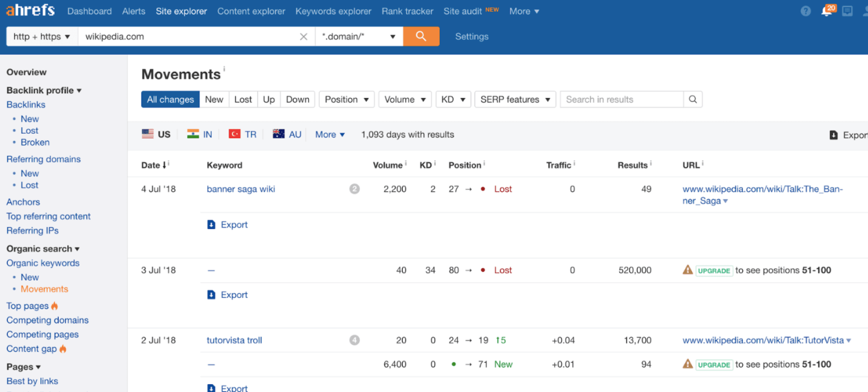Go to Dashboard
This screenshot has width=868, height=392.
89,11
